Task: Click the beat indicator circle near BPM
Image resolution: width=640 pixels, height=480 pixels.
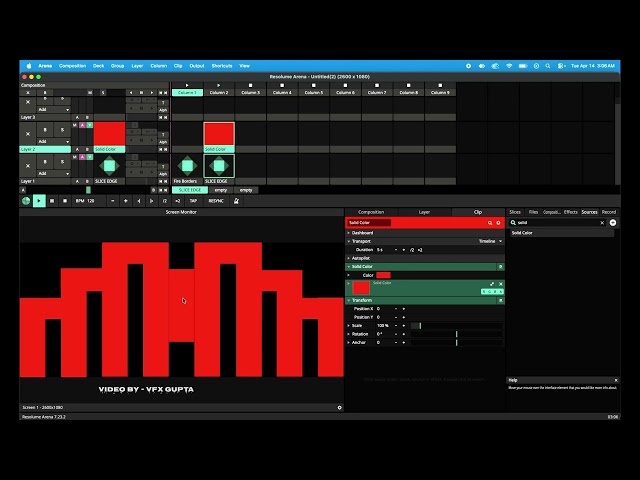Action: coord(26,201)
